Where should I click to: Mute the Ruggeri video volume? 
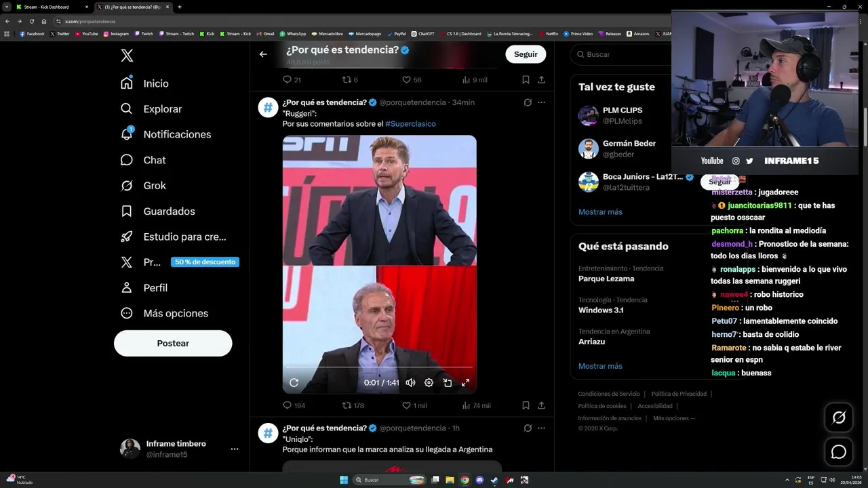(x=410, y=382)
